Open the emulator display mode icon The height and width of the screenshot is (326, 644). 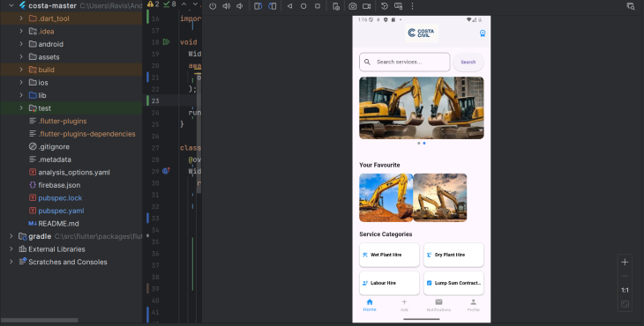pyautogui.click(x=398, y=6)
